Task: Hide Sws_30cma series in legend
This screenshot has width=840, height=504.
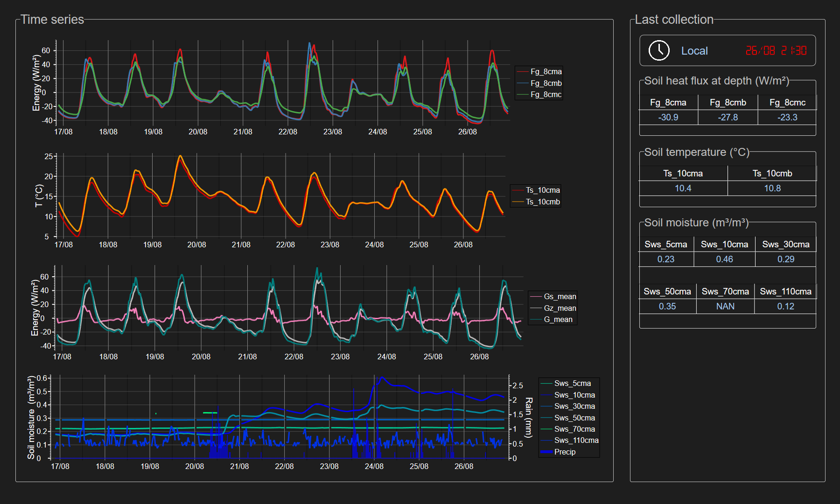Action: click(x=574, y=406)
